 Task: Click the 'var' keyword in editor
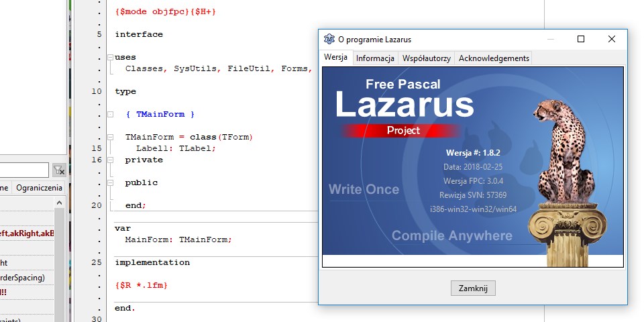[123, 228]
